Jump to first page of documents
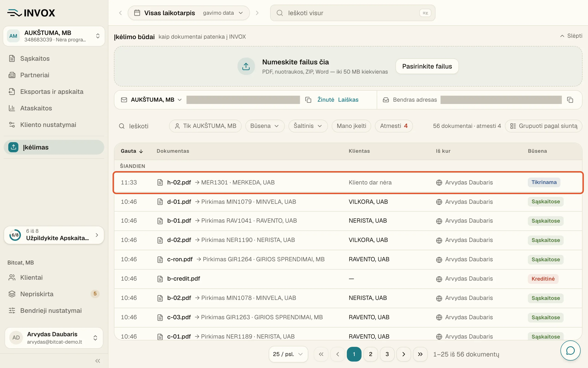Screen dimensions: 588x368 click(x=321, y=354)
